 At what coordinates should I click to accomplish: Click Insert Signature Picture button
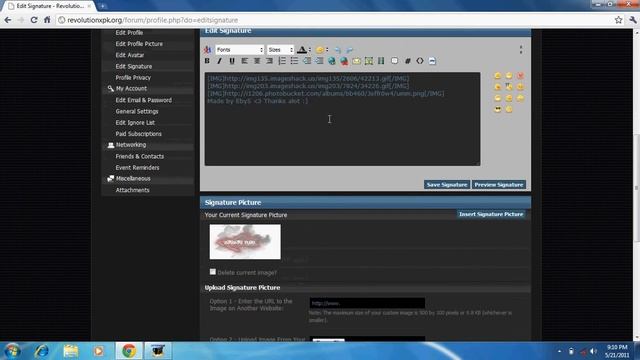(491, 214)
